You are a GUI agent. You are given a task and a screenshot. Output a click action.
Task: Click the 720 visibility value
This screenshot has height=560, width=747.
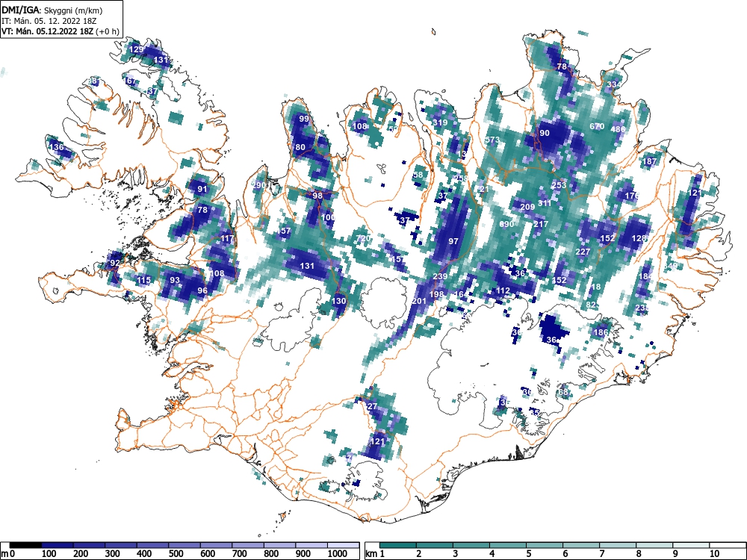click(363, 238)
